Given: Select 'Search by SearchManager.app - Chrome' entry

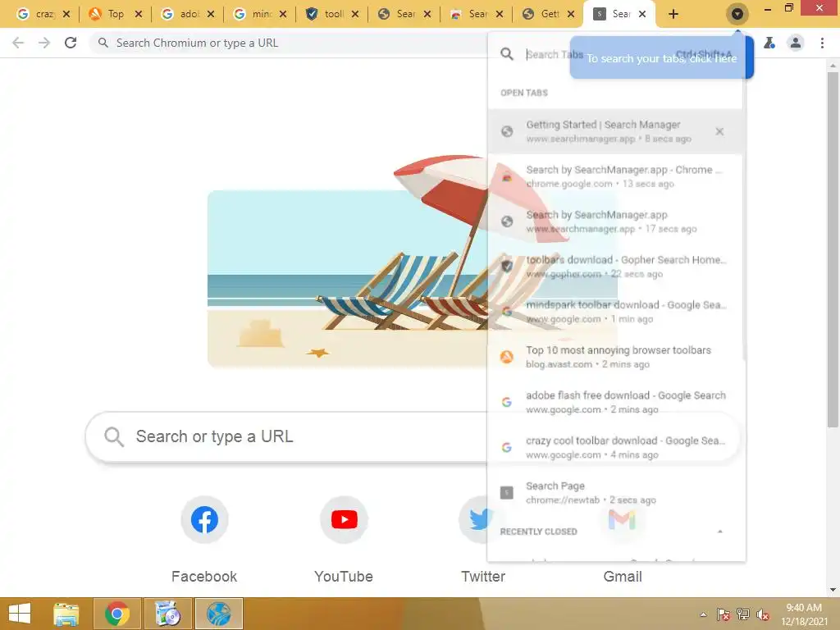Looking at the screenshot, I should (x=615, y=176).
